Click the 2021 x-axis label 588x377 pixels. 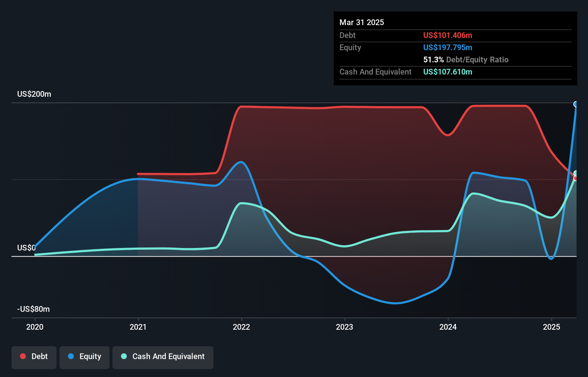coord(138,327)
